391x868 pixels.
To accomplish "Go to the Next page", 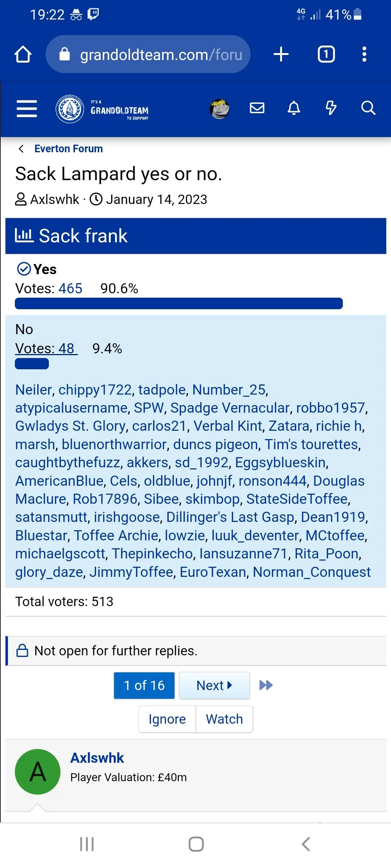I will coord(214,685).
